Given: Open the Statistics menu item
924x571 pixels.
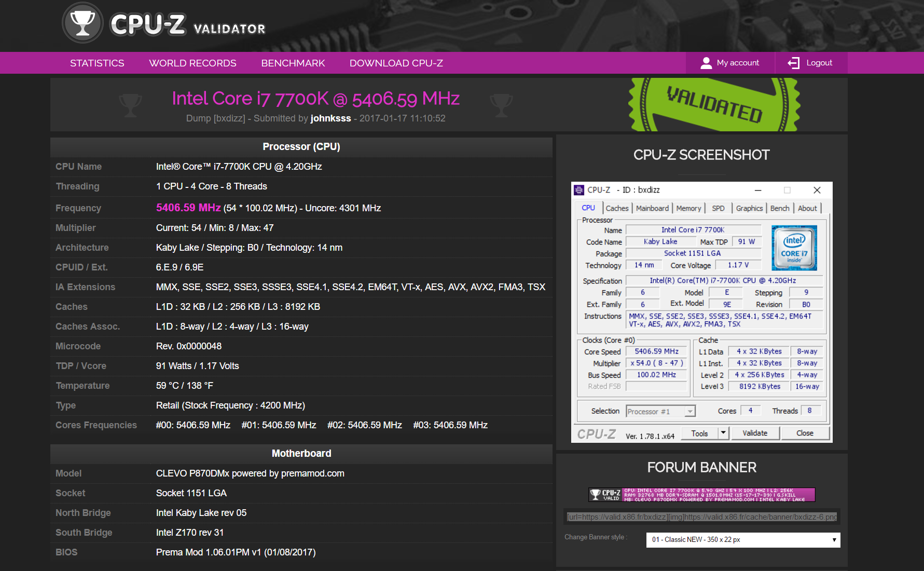Looking at the screenshot, I should (97, 63).
